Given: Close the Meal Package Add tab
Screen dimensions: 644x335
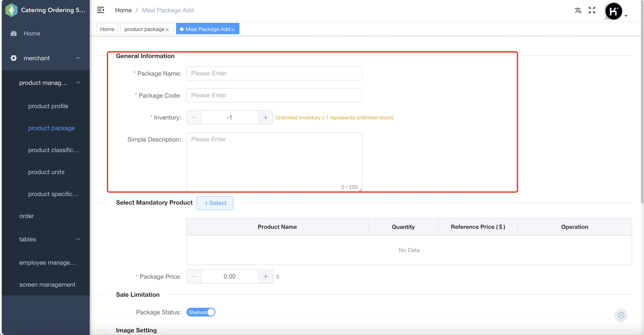Looking at the screenshot, I should coord(233,29).
